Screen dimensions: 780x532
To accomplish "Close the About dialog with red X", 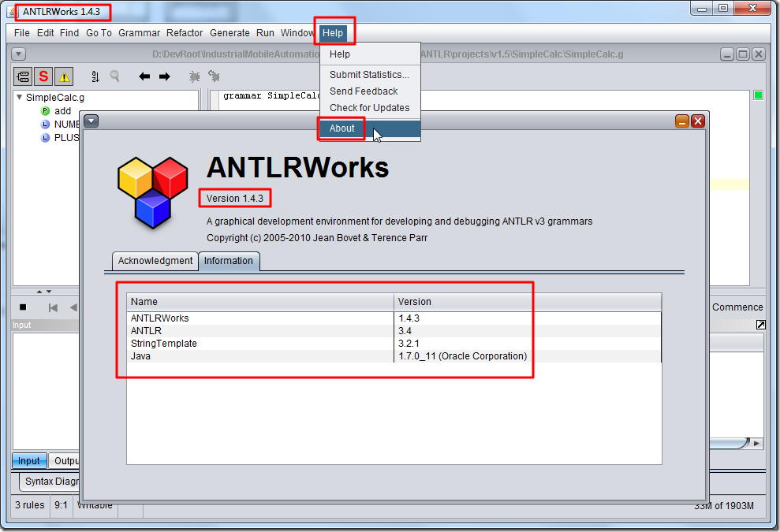I will 698,121.
